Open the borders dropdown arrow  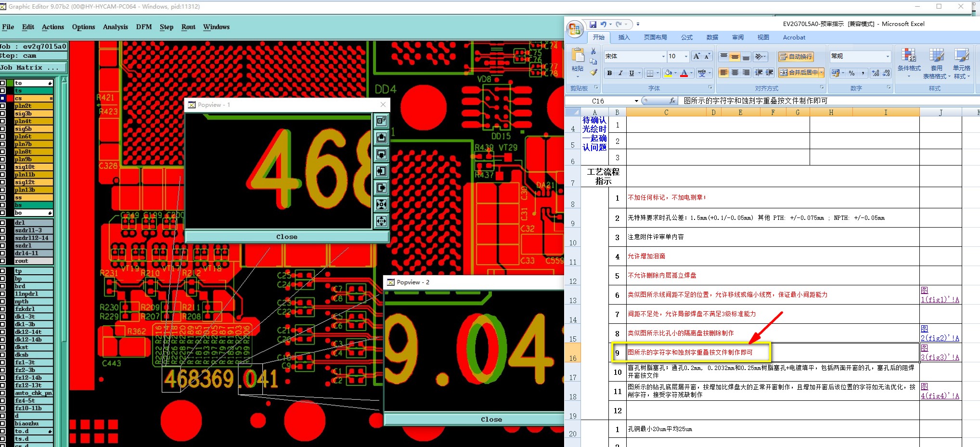658,73
